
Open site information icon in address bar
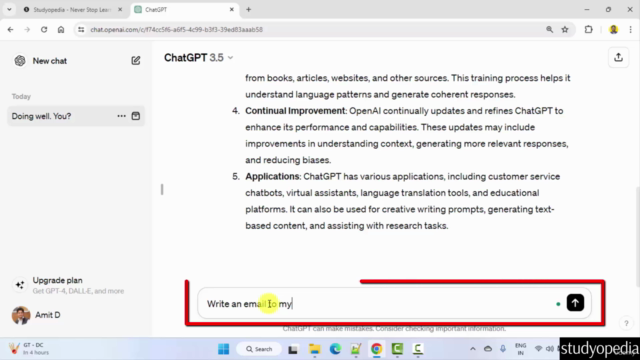click(81, 29)
